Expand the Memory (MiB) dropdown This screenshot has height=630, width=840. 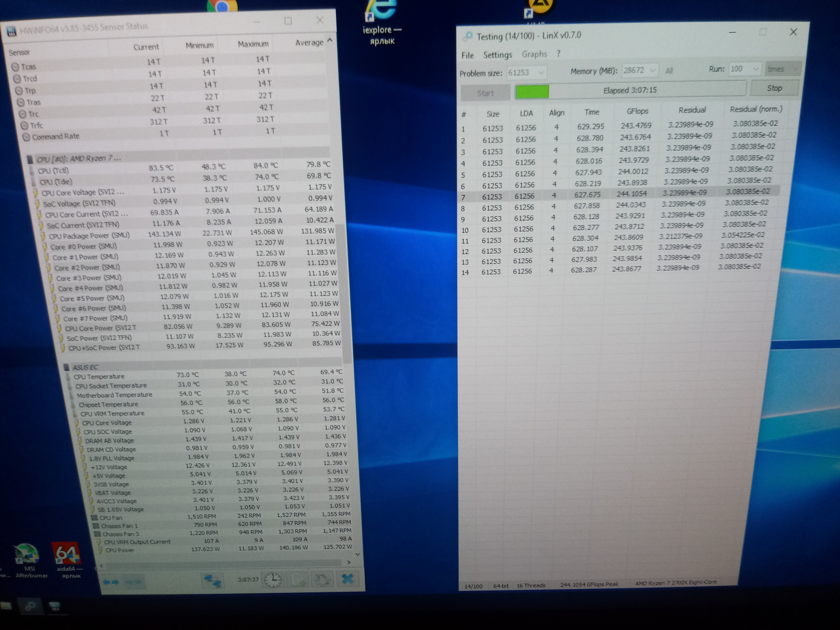click(x=653, y=70)
